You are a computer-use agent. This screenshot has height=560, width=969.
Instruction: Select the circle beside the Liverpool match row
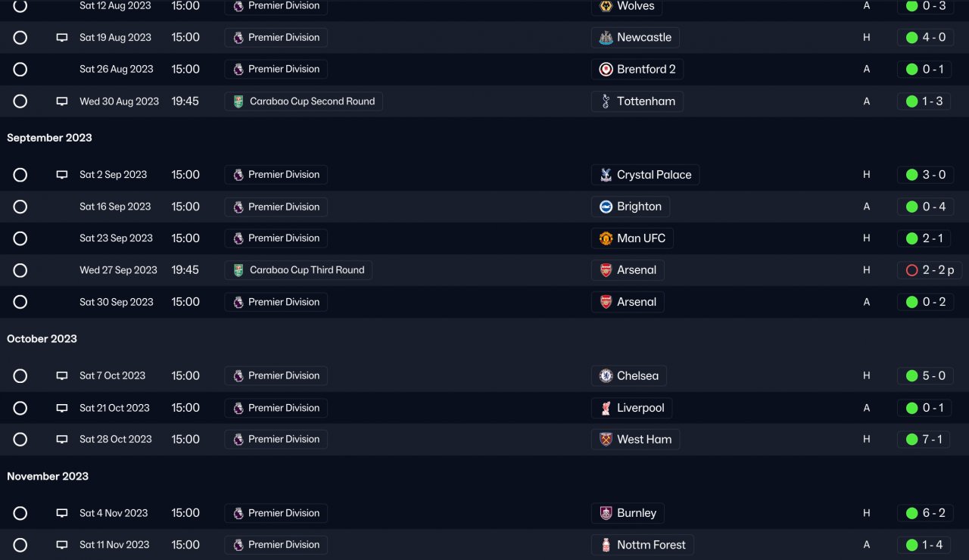(x=20, y=408)
